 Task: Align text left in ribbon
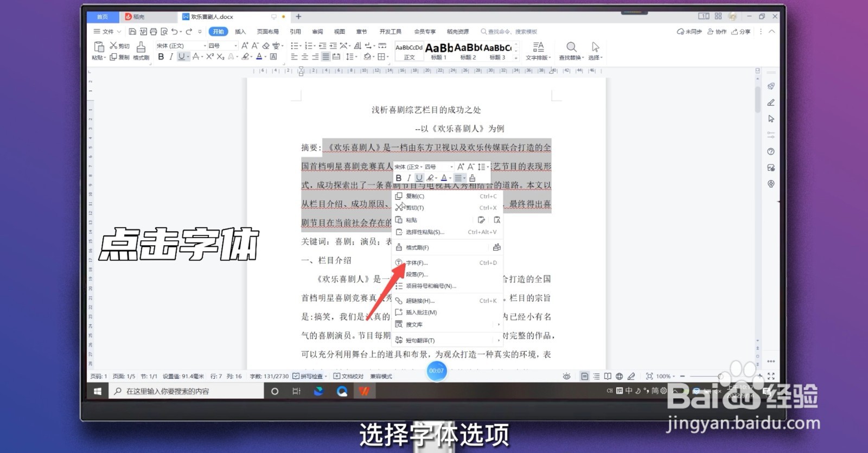point(294,56)
